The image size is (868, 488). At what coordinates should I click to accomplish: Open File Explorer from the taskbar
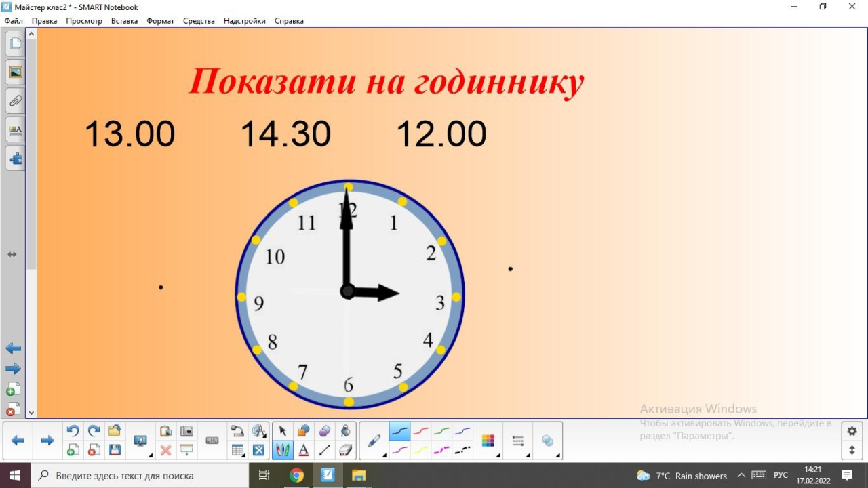[359, 475]
